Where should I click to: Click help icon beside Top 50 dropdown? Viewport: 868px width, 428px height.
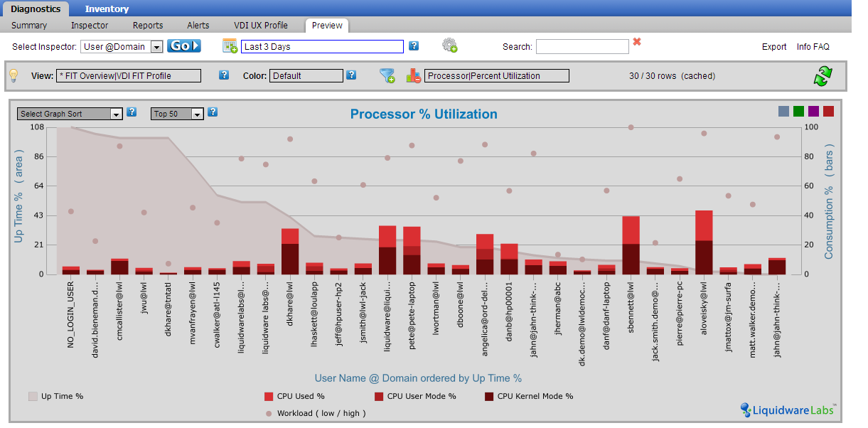tap(213, 112)
